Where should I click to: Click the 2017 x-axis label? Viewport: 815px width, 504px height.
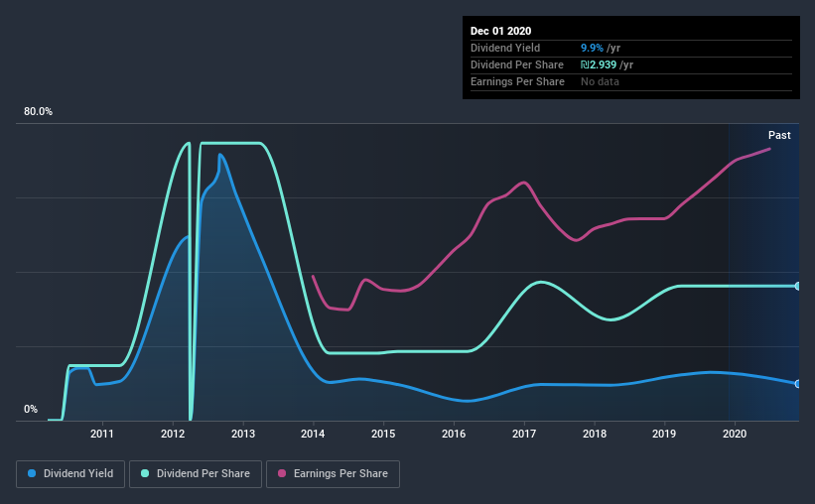tap(524, 434)
